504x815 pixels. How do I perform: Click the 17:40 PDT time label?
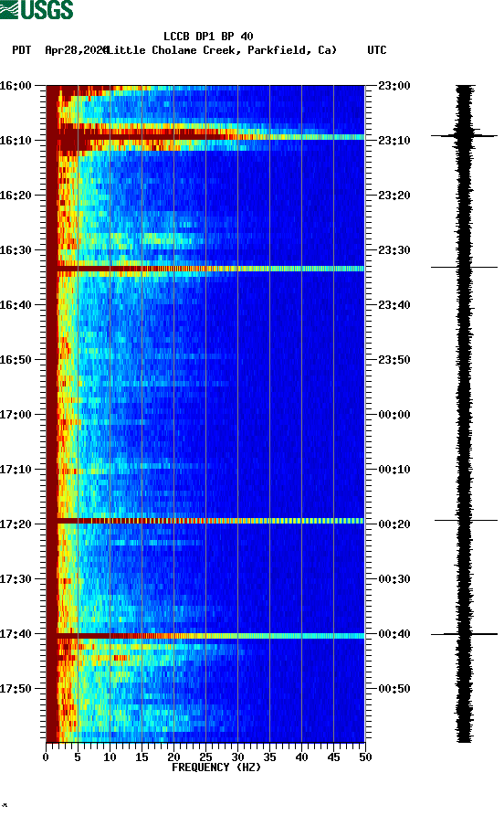pyautogui.click(x=16, y=634)
